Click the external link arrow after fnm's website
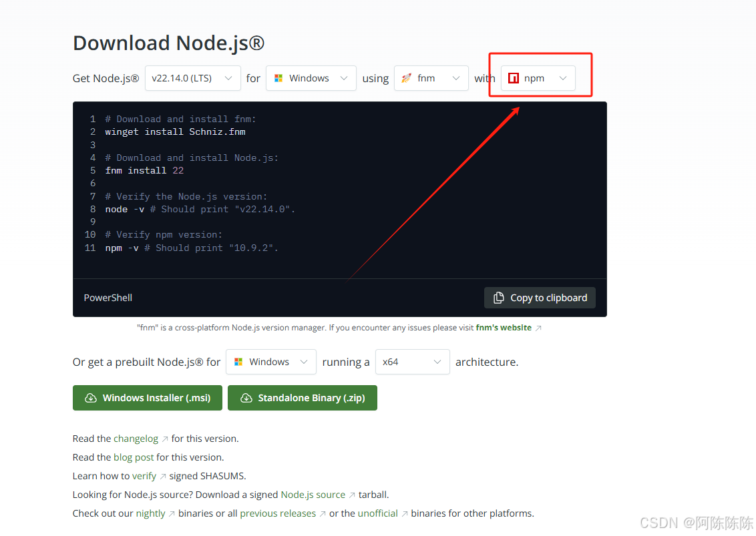756x536 pixels. click(x=538, y=328)
